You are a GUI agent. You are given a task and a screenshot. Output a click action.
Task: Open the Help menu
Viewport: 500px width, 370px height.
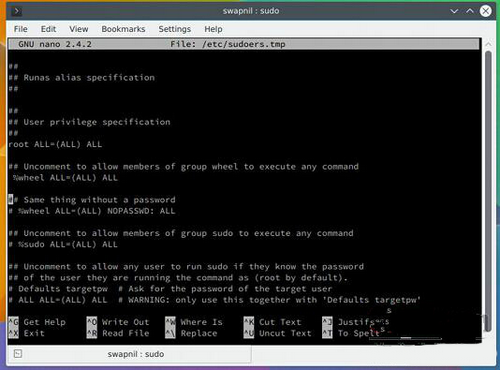click(x=213, y=29)
